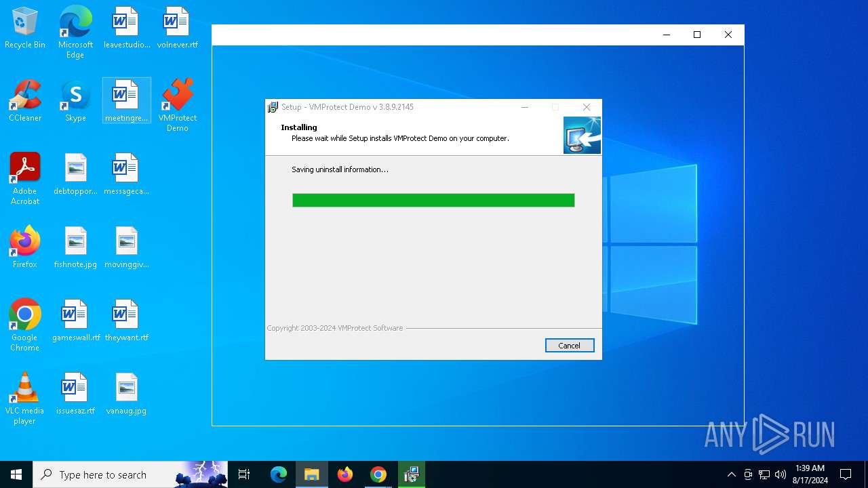Maximize the white background window
868x488 pixels.
pos(696,35)
